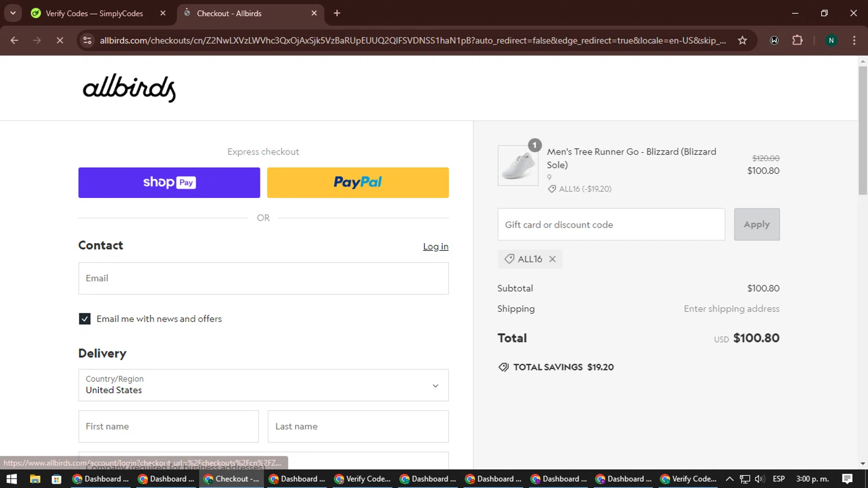Close the Checkout - Allbirds tab
Viewport: 868px width, 488px height.
pos(314,13)
